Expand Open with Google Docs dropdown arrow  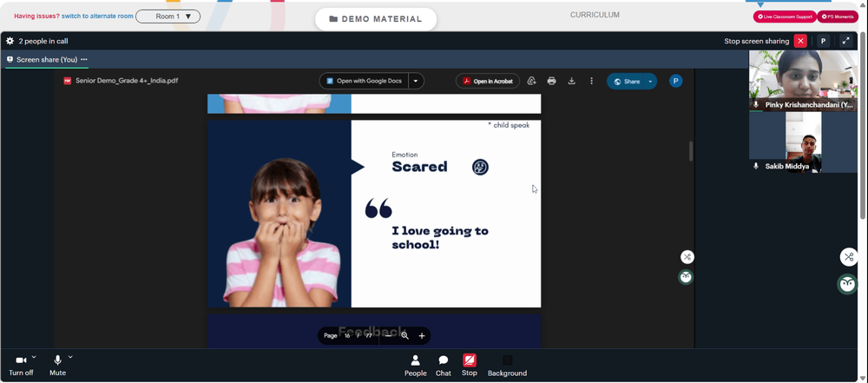[417, 81]
